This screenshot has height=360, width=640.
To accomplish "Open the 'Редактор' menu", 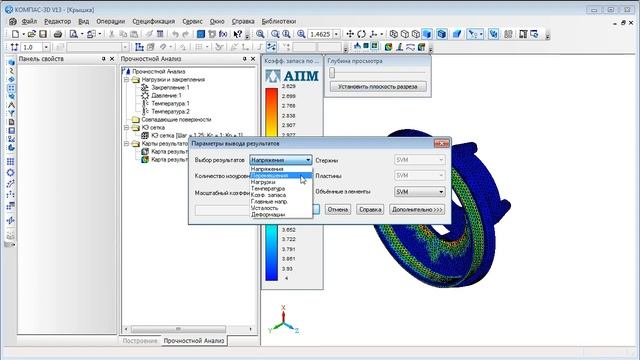I will coord(58,21).
